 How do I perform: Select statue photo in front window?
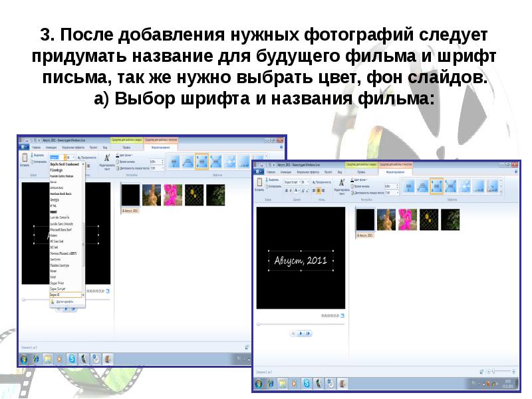coord(386,219)
